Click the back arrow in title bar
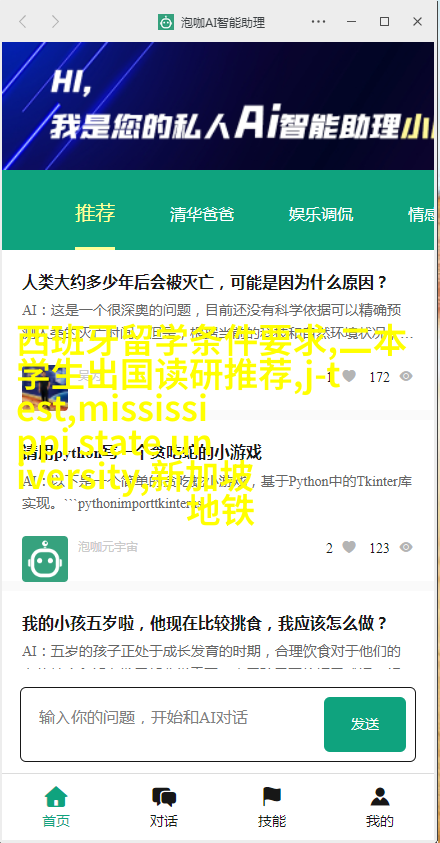Screen dimensions: 440x843 click(23, 22)
